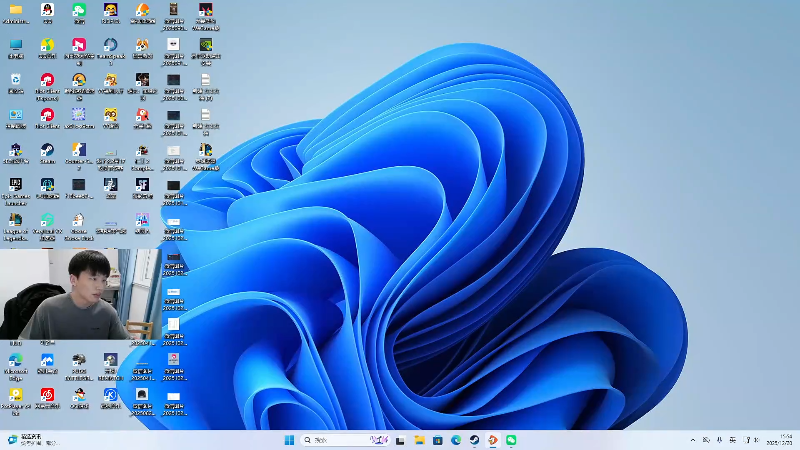Screen dimensions: 800x450
Task: Click the Windows Start button
Action: tap(289, 440)
